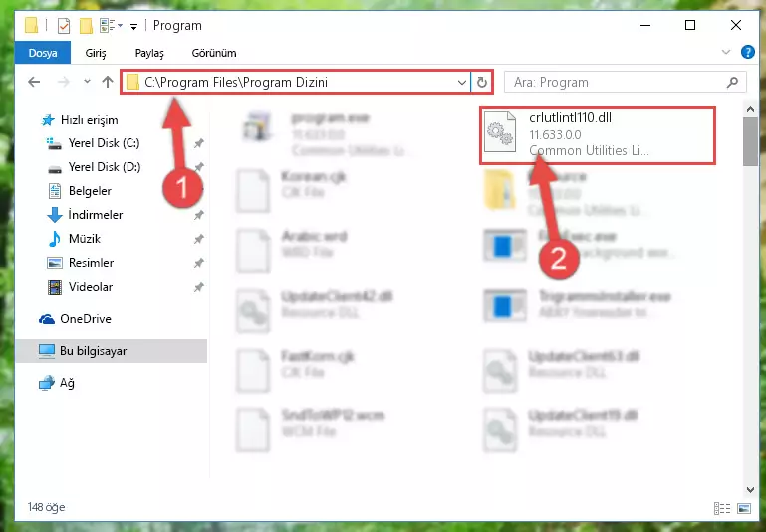Click the Forward navigation arrow
Screen dimensions: 766x532
63,82
